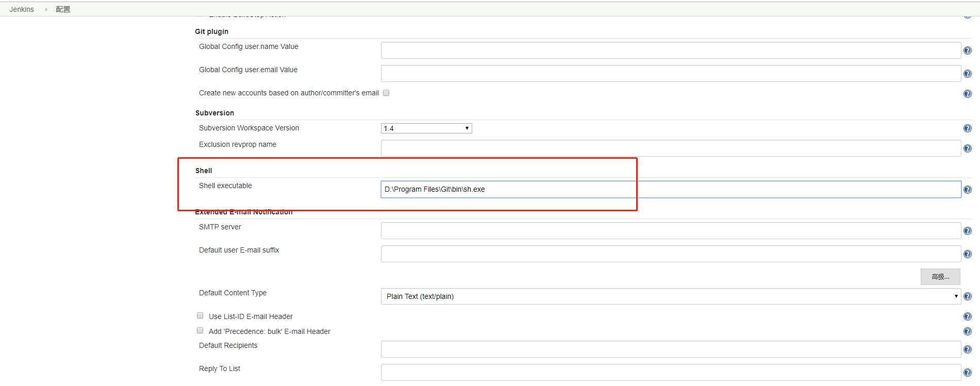Viewport: 980px width, 386px height.
Task: Open the 配置 breadcrumb item
Action: click(x=63, y=9)
